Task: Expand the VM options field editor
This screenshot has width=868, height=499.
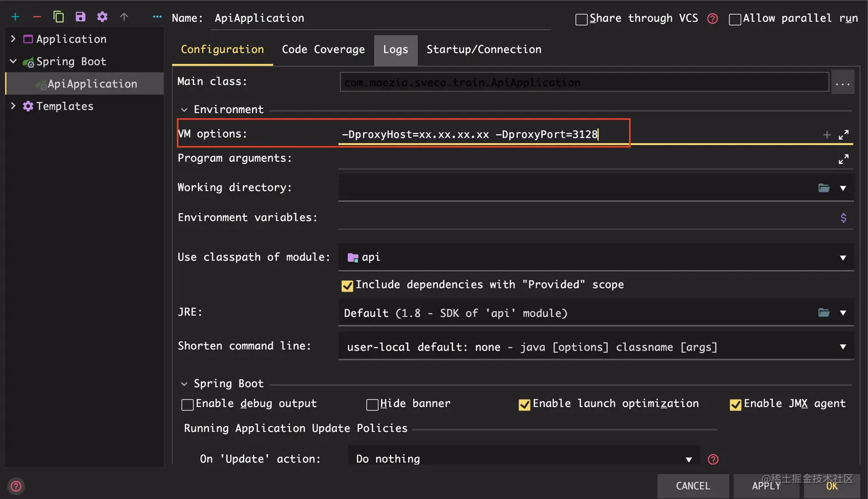Action: coord(843,135)
